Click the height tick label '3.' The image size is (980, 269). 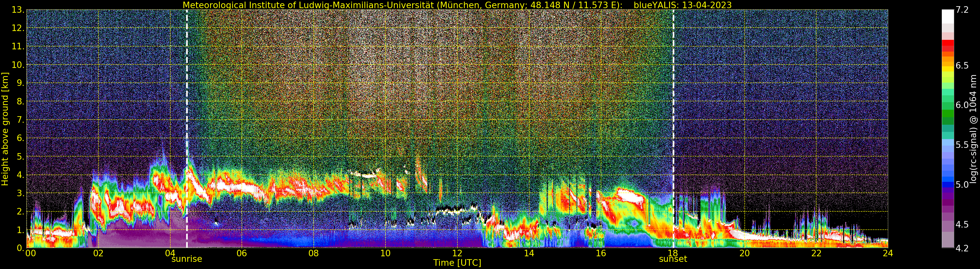pos(21,193)
